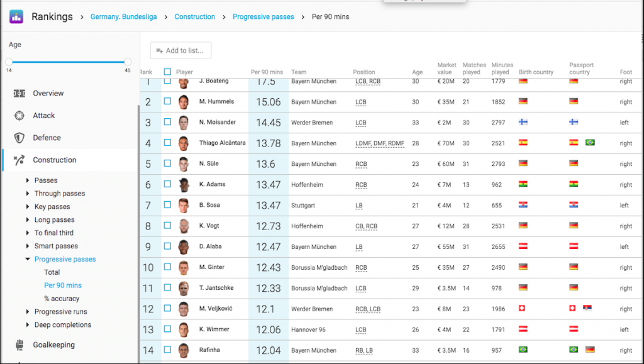Image resolution: width=644 pixels, height=364 pixels.
Task: Toggle the select-all checkbox in Player header
Action: (167, 72)
